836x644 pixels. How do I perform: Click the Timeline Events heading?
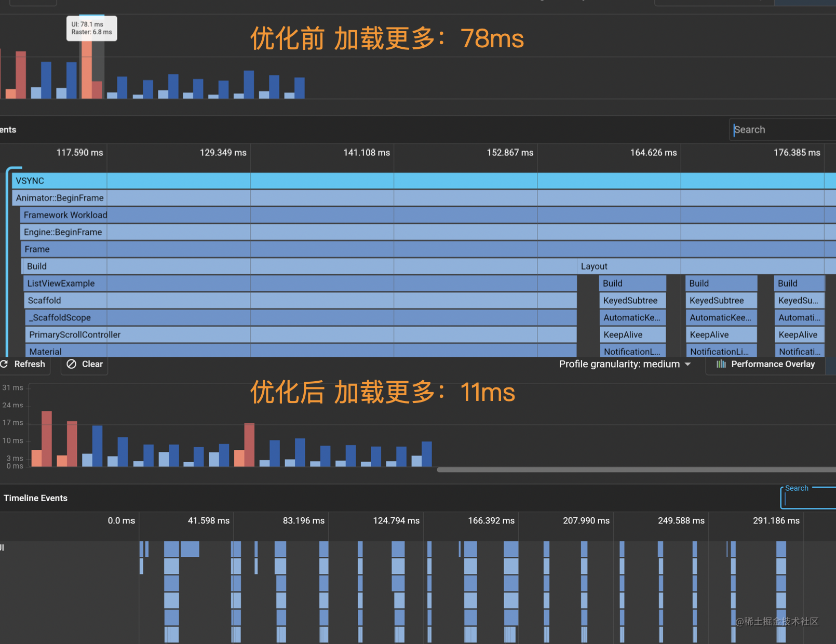[36, 498]
